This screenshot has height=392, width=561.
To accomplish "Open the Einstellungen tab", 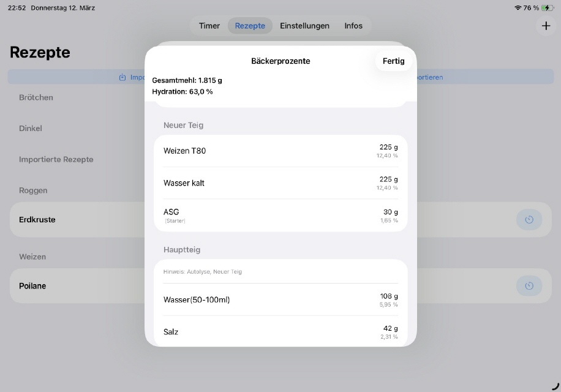I will [304, 26].
